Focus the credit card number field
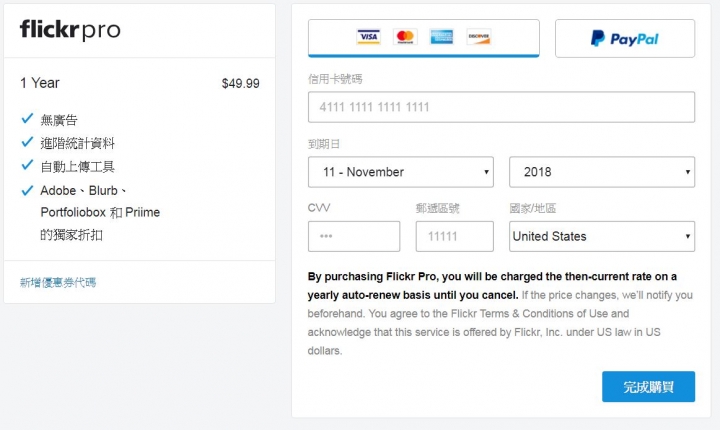The width and height of the screenshot is (720, 430). pyautogui.click(x=501, y=107)
